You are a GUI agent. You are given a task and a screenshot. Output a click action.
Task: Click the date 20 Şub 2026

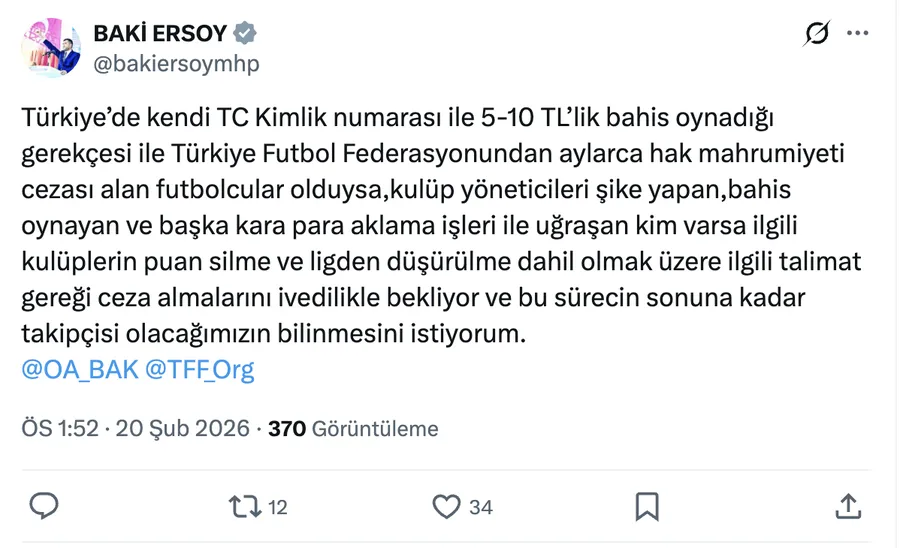[184, 428]
